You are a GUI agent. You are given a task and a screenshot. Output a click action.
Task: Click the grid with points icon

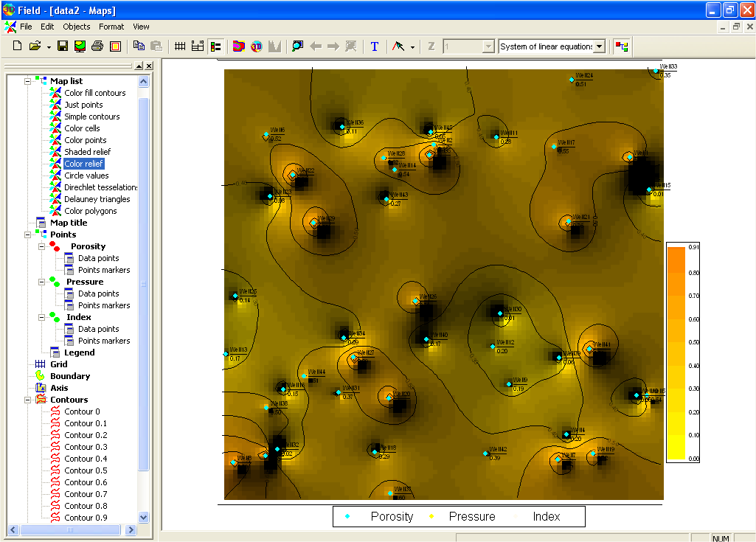tap(198, 46)
